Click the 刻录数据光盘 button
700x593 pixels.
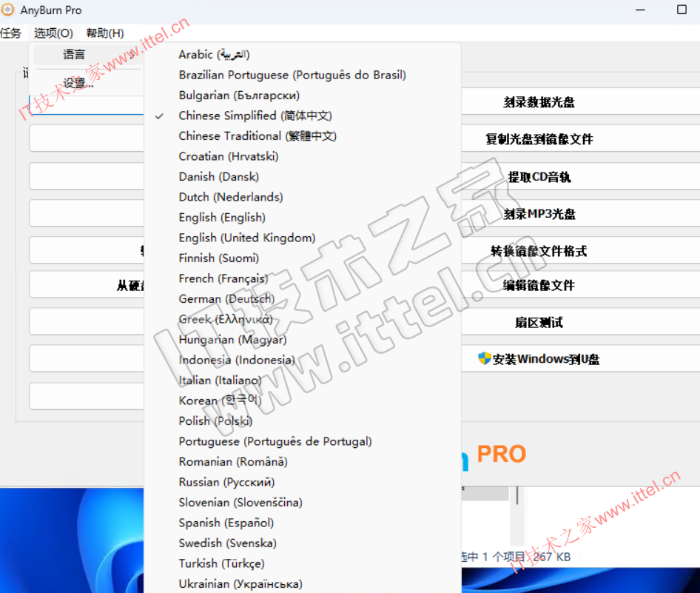pyautogui.click(x=539, y=103)
